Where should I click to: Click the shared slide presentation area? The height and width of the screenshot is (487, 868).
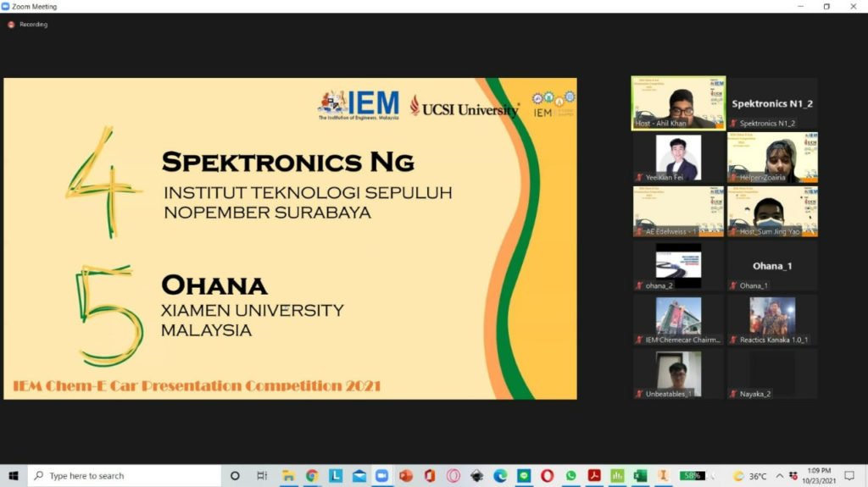point(290,239)
